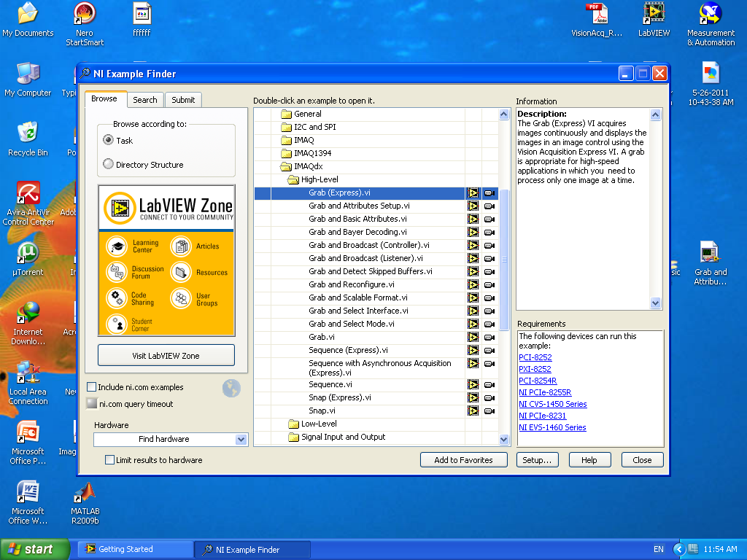Switch to the Search tab
This screenshot has height=560, width=747.
144,99
